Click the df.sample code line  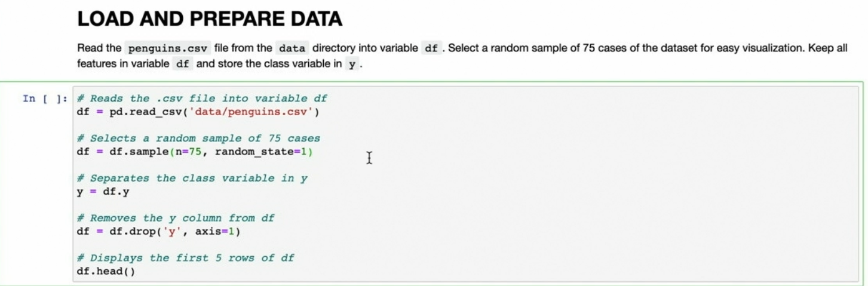195,152
